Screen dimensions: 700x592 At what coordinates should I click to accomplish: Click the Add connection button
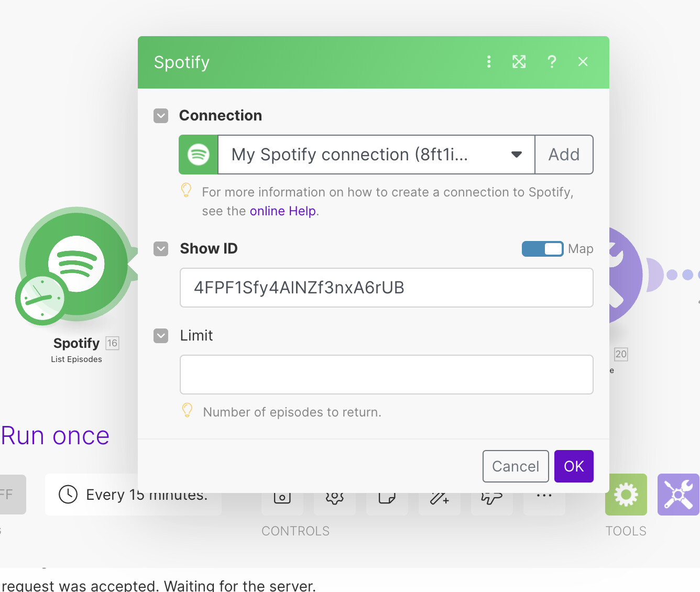point(564,155)
